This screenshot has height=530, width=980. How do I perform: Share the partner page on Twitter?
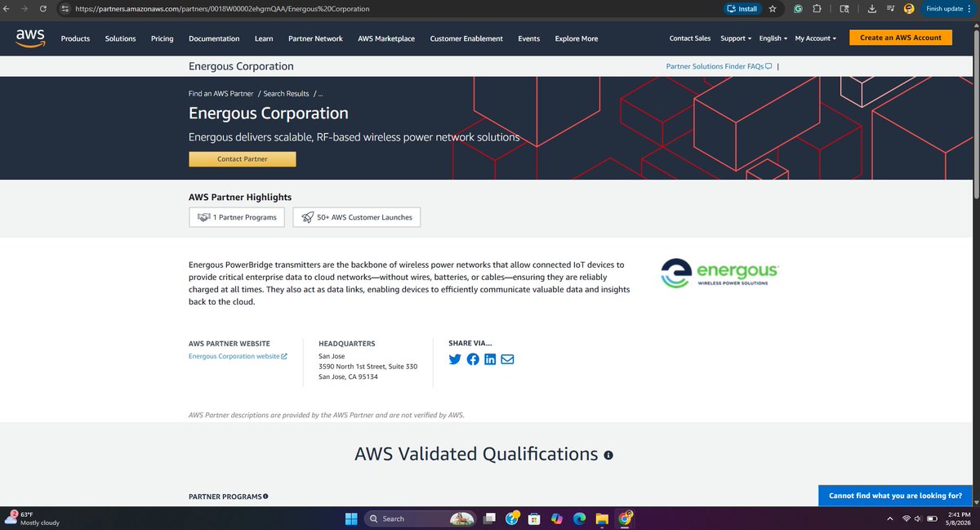(455, 359)
